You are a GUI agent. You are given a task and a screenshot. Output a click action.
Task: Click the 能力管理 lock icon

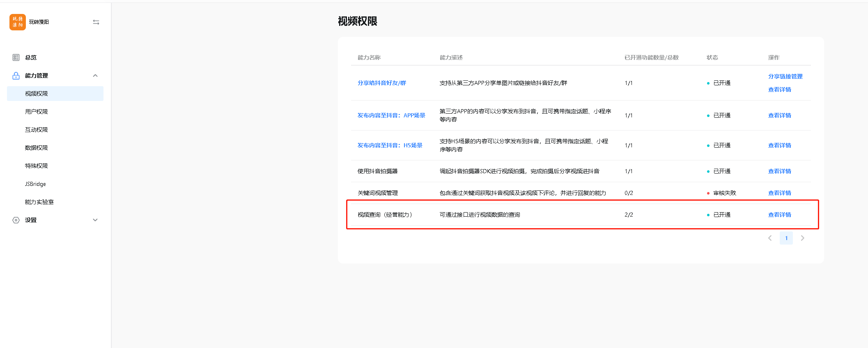[x=16, y=76]
